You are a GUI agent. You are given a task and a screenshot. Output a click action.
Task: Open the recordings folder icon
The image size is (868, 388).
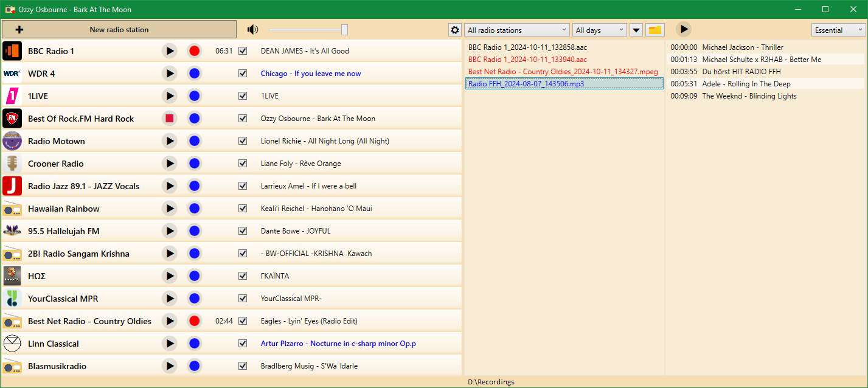[654, 30]
